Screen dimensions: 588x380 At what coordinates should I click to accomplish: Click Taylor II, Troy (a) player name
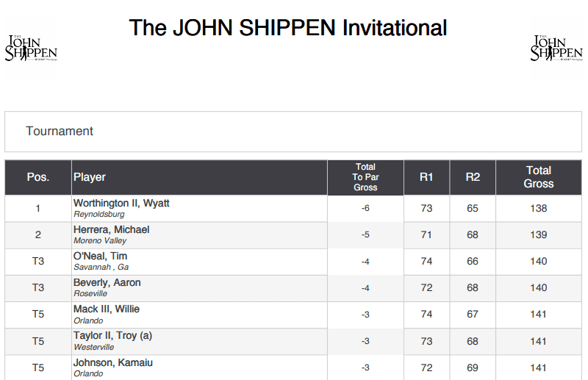[x=113, y=336]
